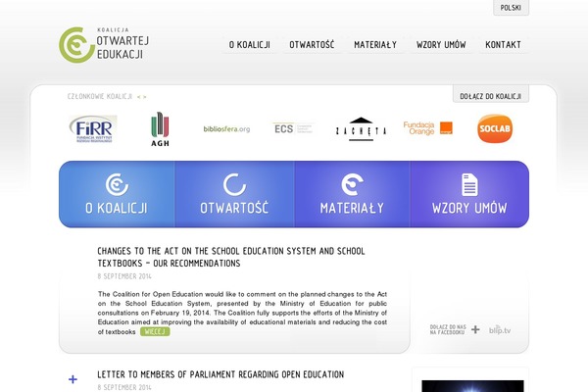Show previous coalition members with left arrow
Image resolution: width=588 pixels, height=392 pixels.
[139, 97]
